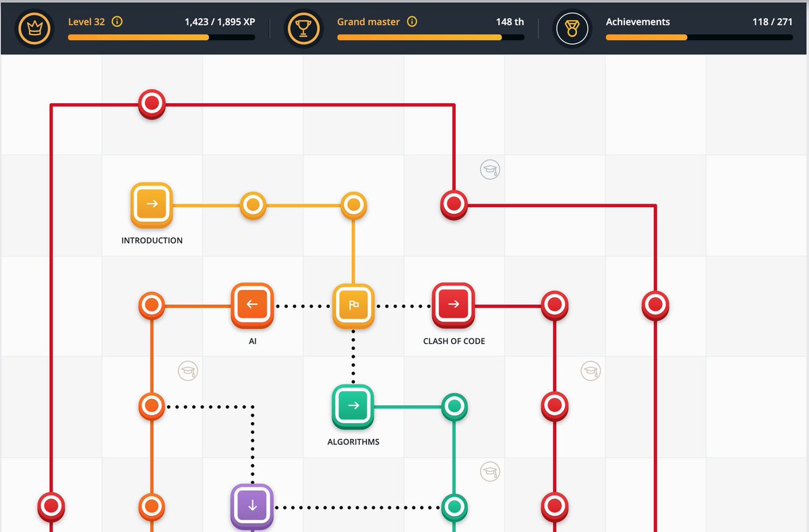Open the green Algorithms arrow node
Viewport: 809px width, 532px height.
(x=353, y=407)
